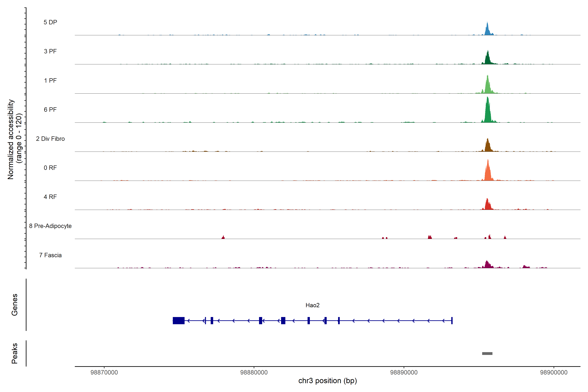Click the 4 RF track label
The width and height of the screenshot is (588, 392).
[x=50, y=197]
